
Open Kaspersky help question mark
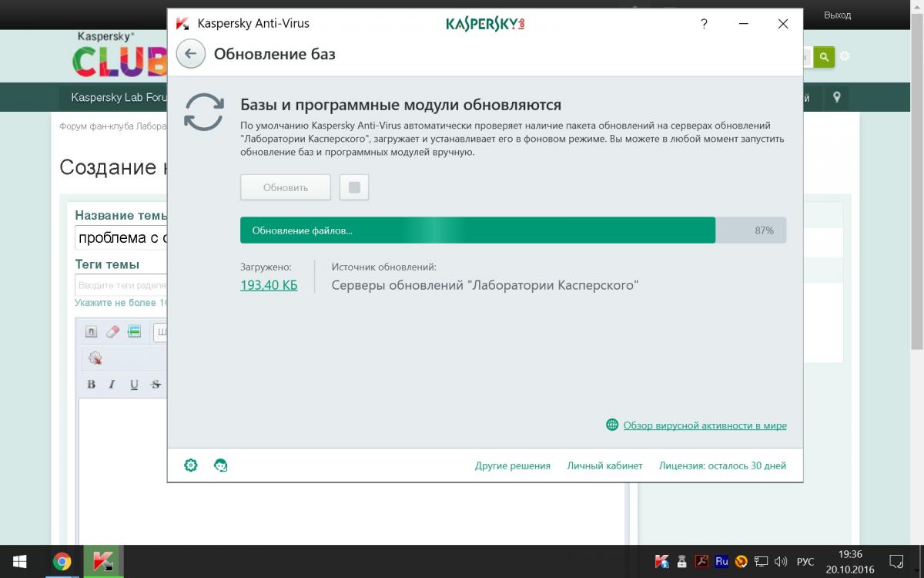(x=704, y=24)
